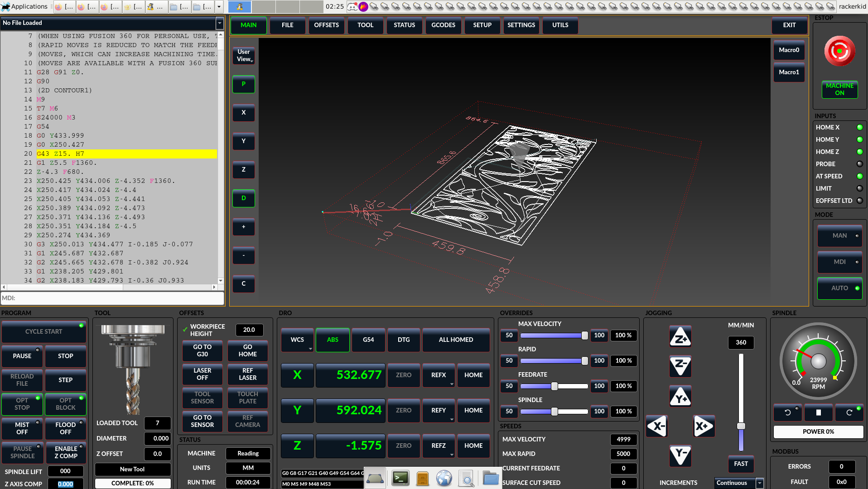Stop the spindle with square button
The image size is (868, 489).
(818, 412)
